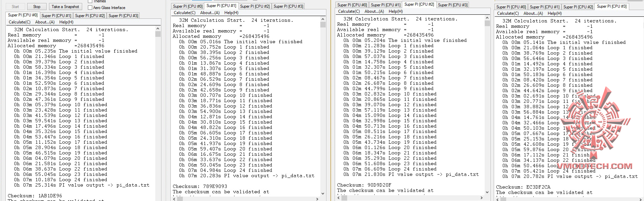644x201 pixels.
Task: Click '0h 00m 05.016s The initial value finished'
Action: [241, 42]
